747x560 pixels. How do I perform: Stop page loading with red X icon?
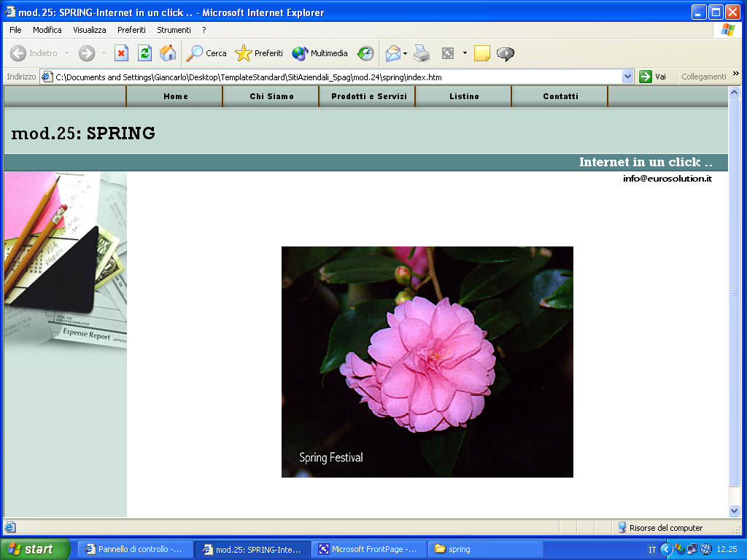tap(122, 53)
